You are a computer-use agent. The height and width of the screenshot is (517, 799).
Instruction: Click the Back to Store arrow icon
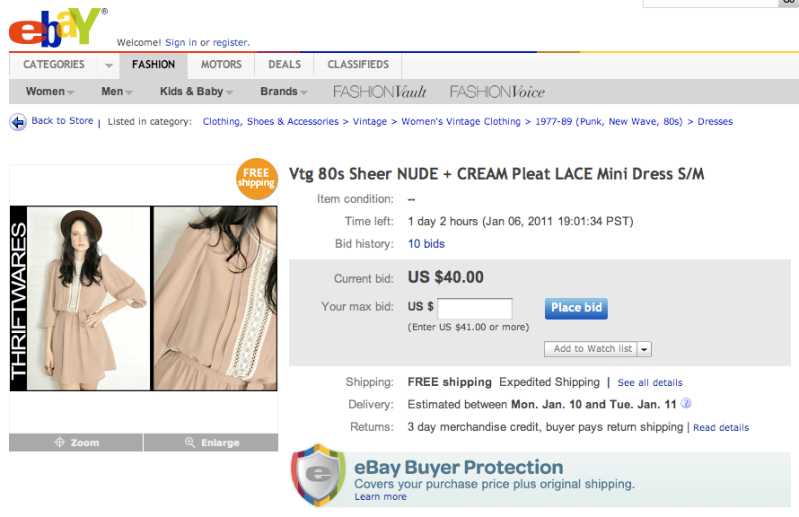tap(18, 122)
